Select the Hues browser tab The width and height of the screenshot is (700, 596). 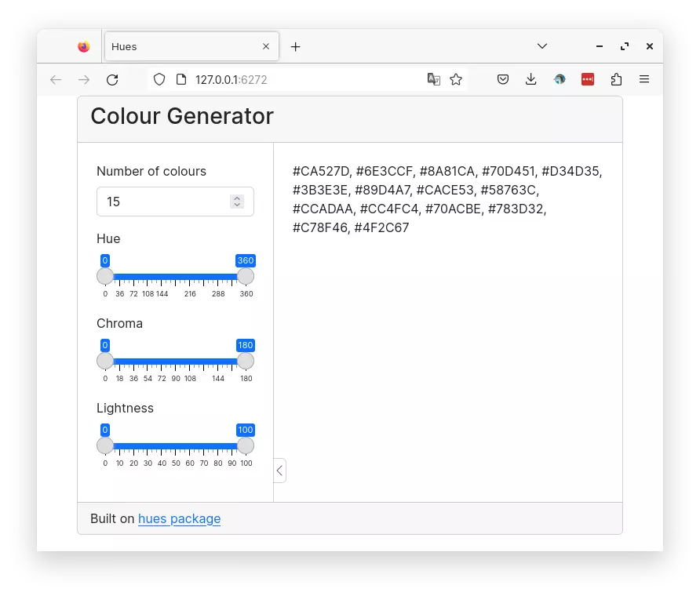click(191, 46)
